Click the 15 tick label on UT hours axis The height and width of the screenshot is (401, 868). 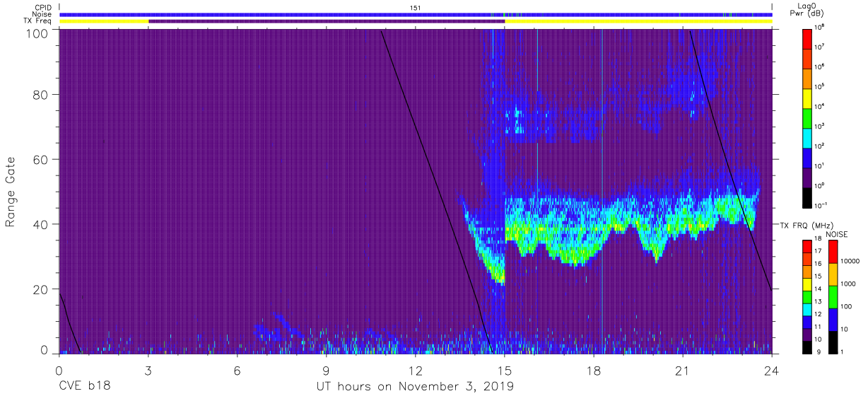click(505, 370)
